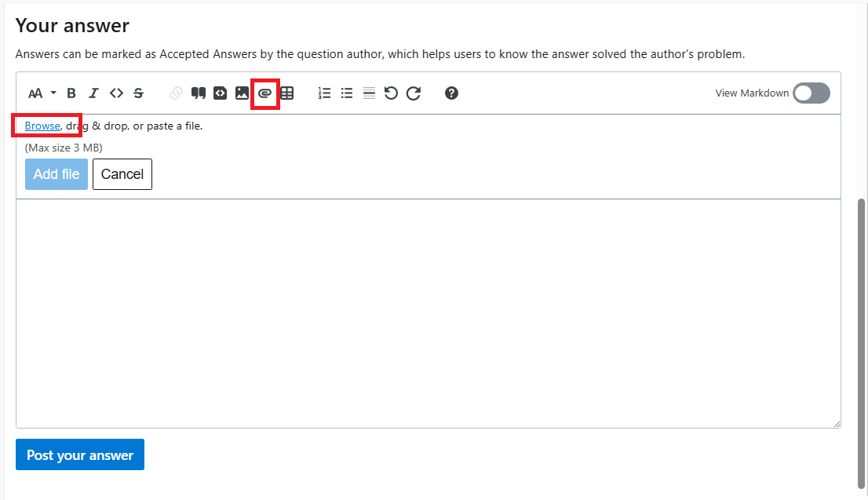
Task: Toggle bold formatting
Action: coord(71,93)
